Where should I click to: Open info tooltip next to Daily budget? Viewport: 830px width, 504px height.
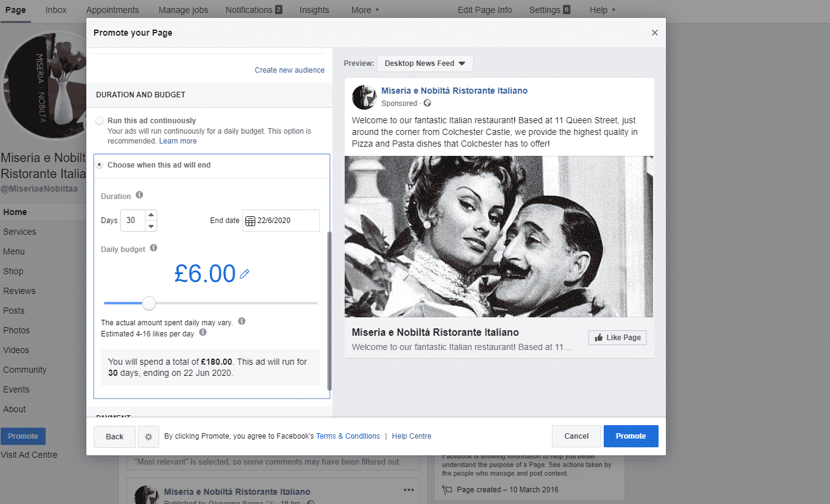coord(154,248)
